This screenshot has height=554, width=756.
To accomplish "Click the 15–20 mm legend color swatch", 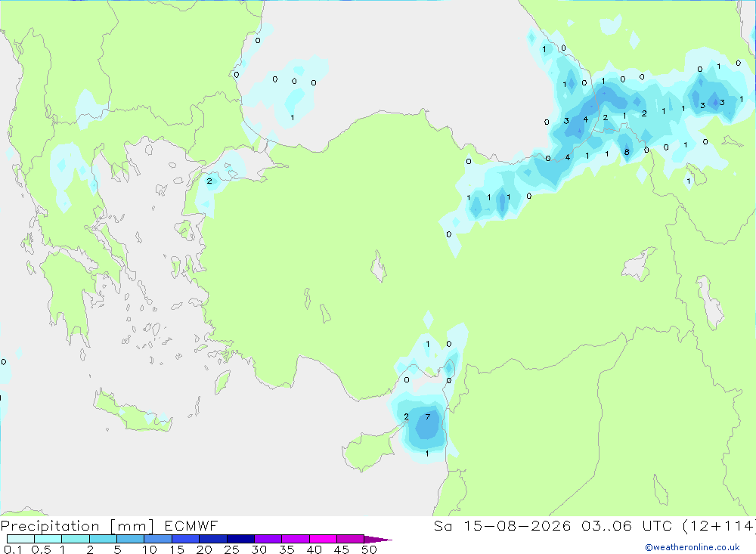I will (x=185, y=539).
